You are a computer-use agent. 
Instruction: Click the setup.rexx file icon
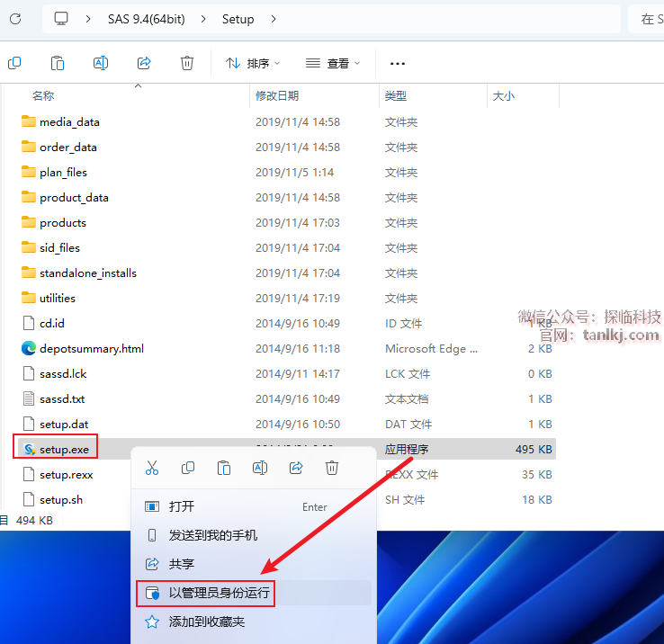tap(29, 474)
